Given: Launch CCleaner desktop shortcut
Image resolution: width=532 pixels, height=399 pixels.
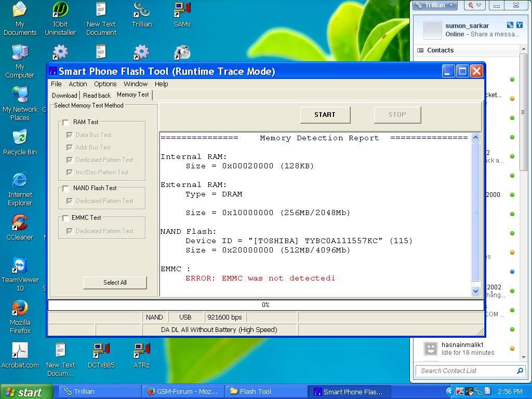Looking at the screenshot, I should 20,228.
